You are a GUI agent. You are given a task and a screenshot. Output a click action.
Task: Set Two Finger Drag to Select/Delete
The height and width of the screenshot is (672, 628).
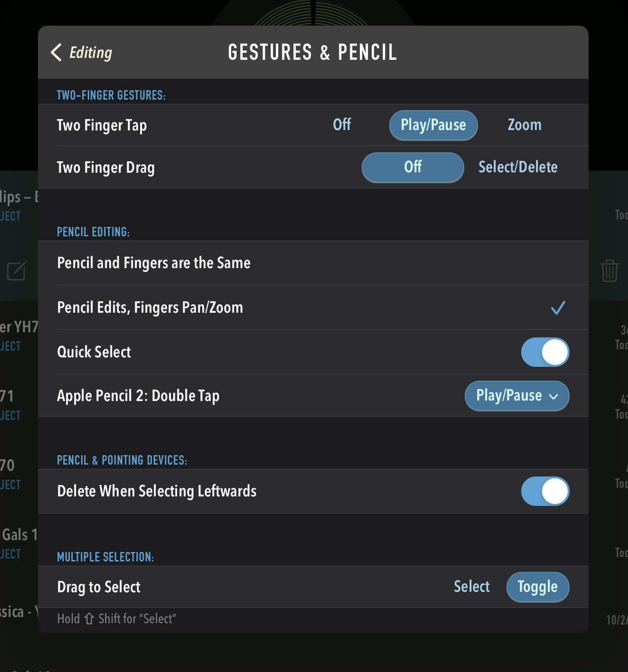click(518, 167)
